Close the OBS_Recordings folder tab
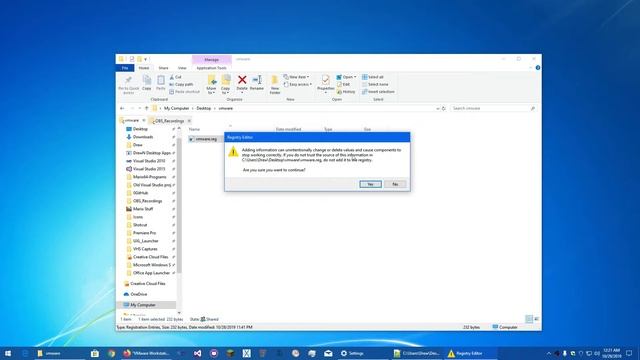 click(x=189, y=121)
